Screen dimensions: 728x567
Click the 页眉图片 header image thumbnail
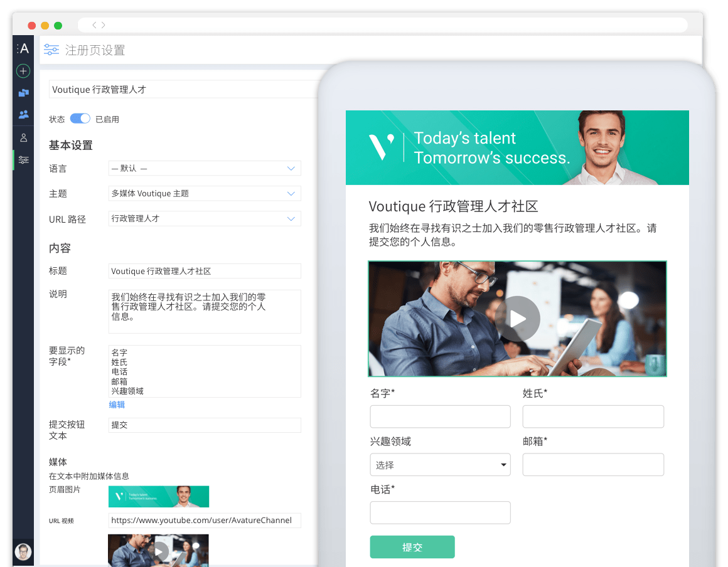click(x=159, y=497)
